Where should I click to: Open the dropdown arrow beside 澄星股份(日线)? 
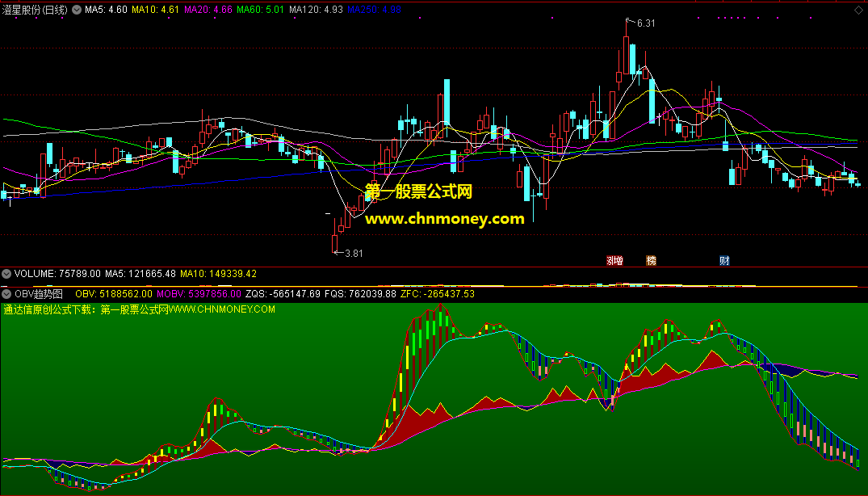(x=77, y=10)
